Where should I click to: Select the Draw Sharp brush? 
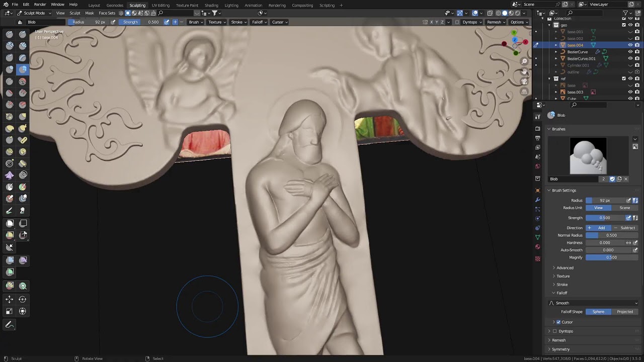pyautogui.click(x=23, y=34)
